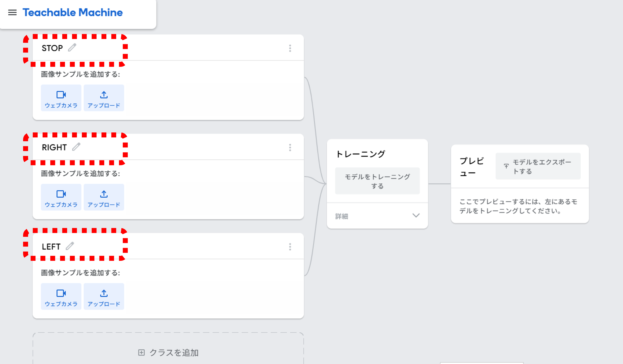
Task: Open webcam capture for LEFT class
Action: click(61, 296)
